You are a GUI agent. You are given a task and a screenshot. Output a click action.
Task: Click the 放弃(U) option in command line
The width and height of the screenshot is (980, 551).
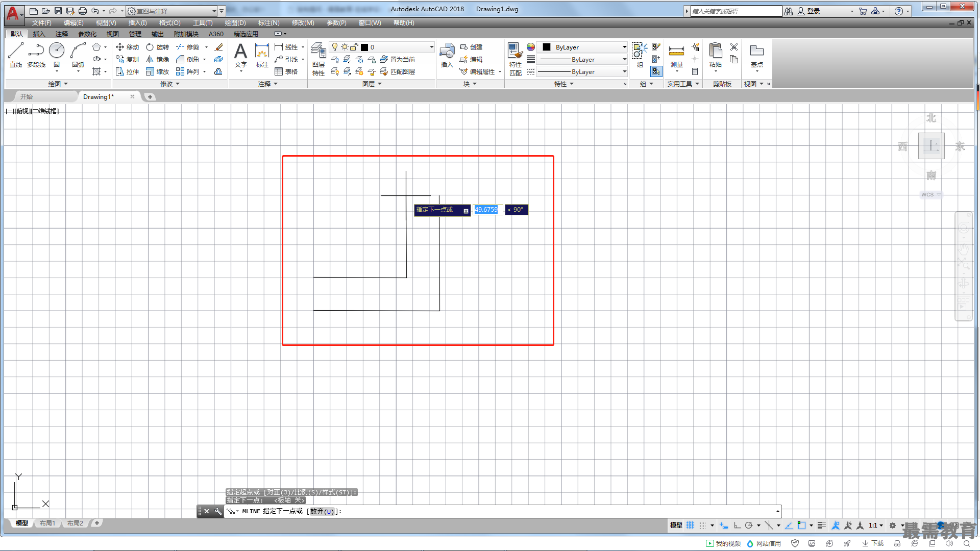[322, 511]
